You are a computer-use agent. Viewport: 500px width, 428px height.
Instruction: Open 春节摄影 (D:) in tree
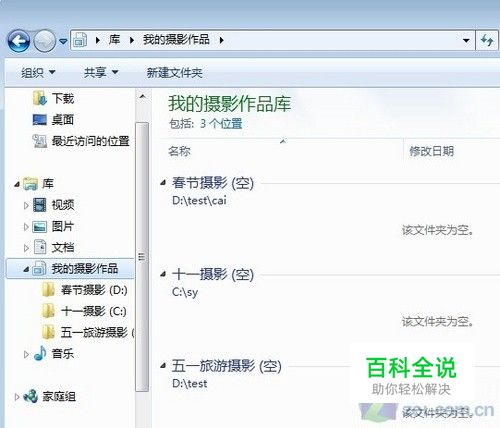[94, 290]
